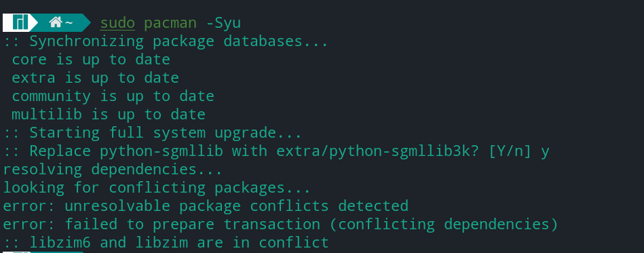Click the home folder icon in prompt
The image size is (644, 253).
point(56,22)
